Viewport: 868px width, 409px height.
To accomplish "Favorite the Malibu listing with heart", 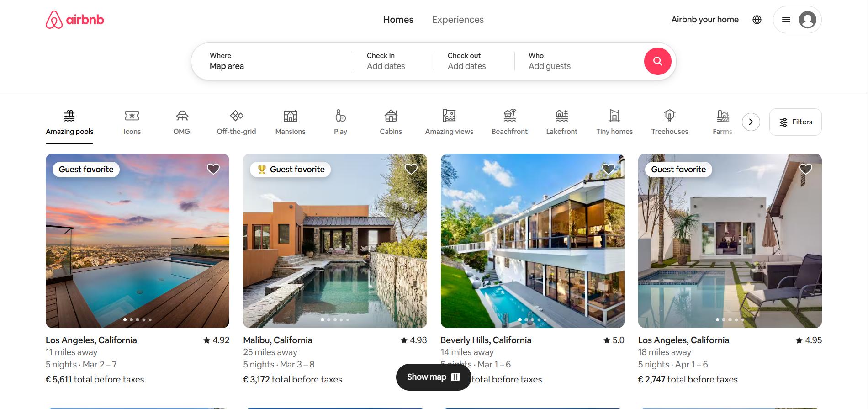I will [411, 169].
